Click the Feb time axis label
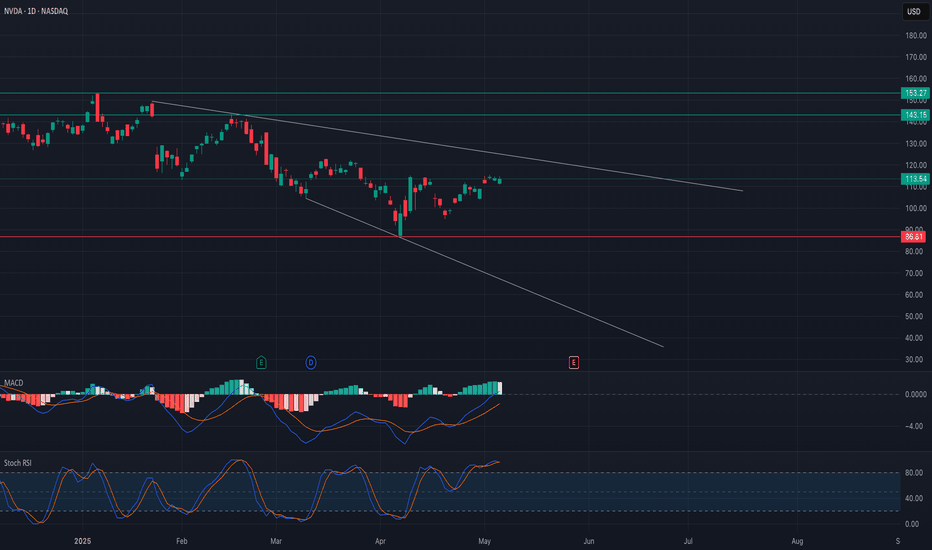The image size is (932, 550). pos(182,541)
